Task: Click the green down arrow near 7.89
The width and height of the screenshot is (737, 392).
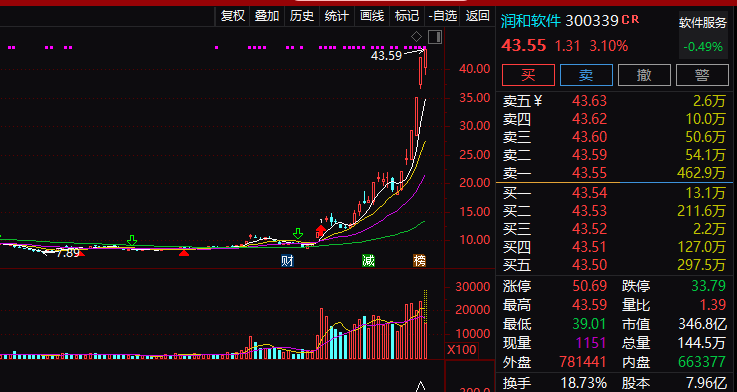Action: tap(132, 241)
